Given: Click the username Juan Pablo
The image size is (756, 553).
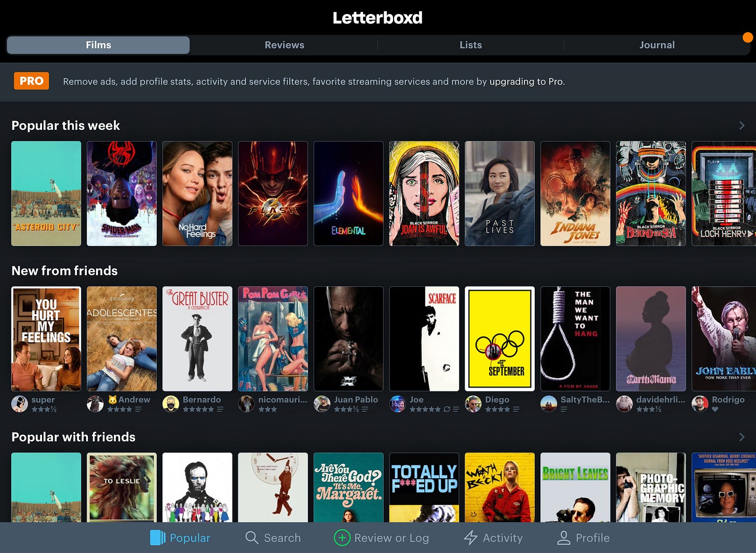Looking at the screenshot, I should (356, 400).
